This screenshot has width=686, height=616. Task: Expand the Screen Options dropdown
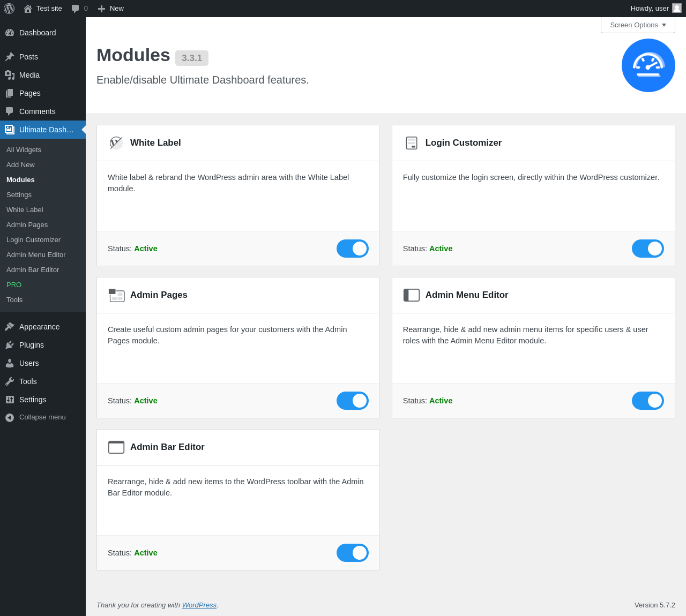tap(638, 25)
